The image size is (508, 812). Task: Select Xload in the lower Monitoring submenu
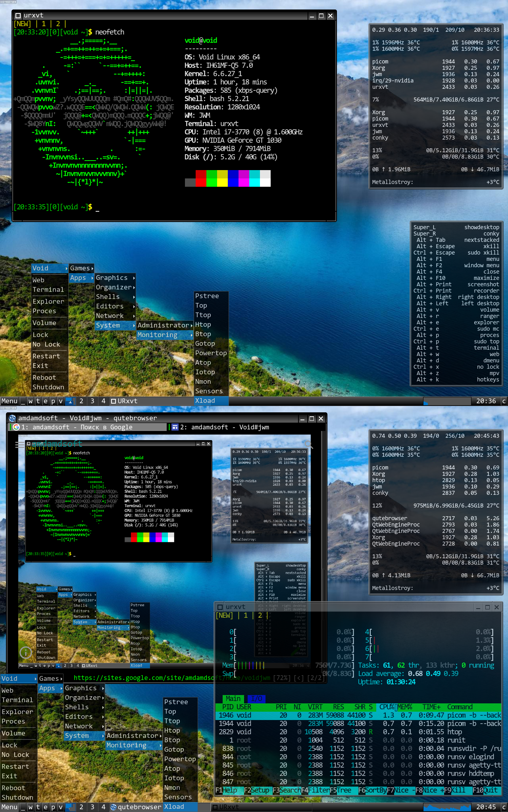click(180, 806)
